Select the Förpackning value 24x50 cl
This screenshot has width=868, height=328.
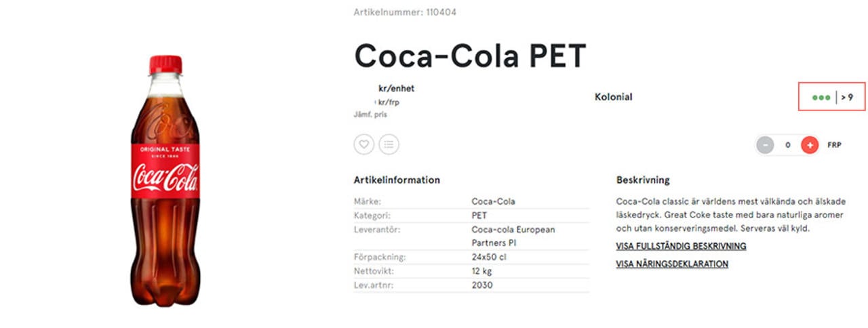[x=488, y=257]
